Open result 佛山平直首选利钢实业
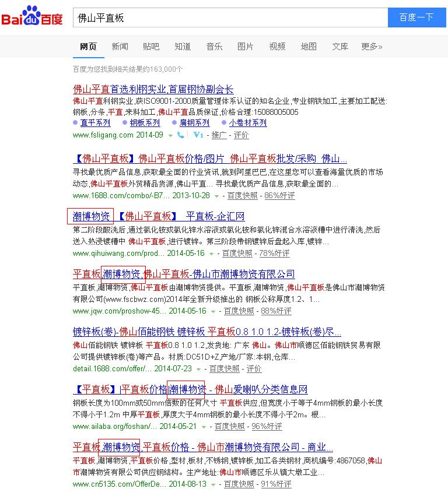 coord(153,90)
